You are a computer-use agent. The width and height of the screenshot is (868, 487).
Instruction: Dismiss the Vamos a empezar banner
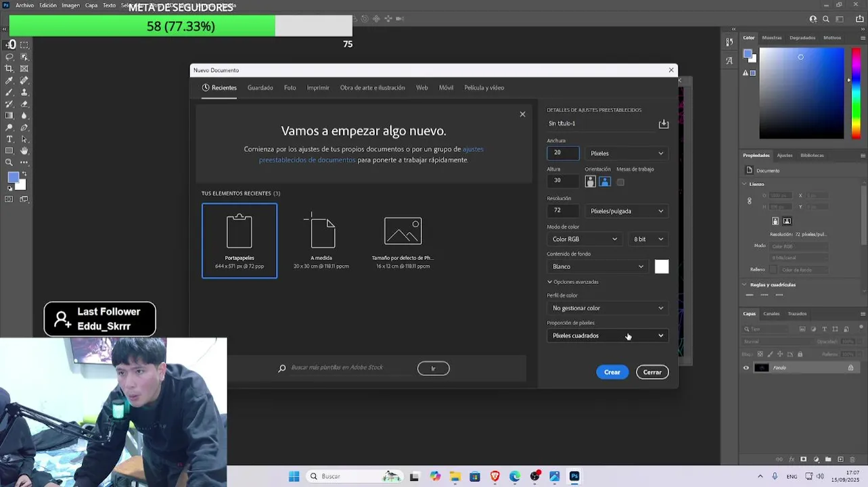(x=522, y=114)
